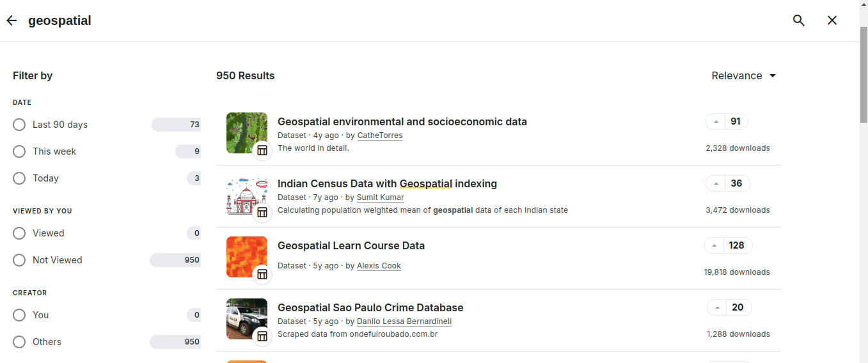Clear the search with the X icon
868x363 pixels.
[832, 20]
